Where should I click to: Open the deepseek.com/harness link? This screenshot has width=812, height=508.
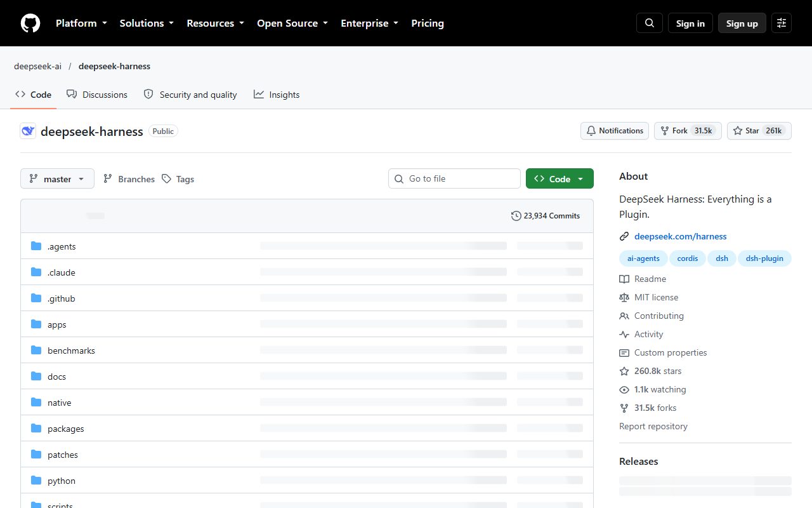[681, 236]
